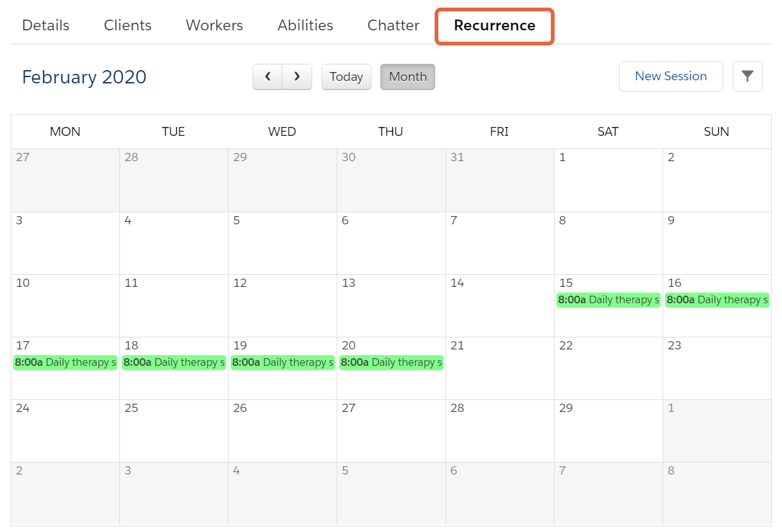
Task: Select the February 21 day cell
Action: (500, 368)
